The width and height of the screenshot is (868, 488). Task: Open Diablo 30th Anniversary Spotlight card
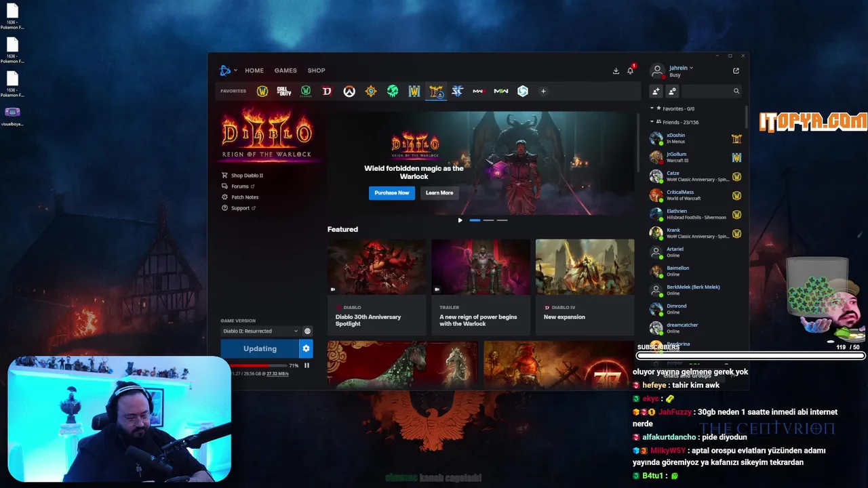[377, 287]
